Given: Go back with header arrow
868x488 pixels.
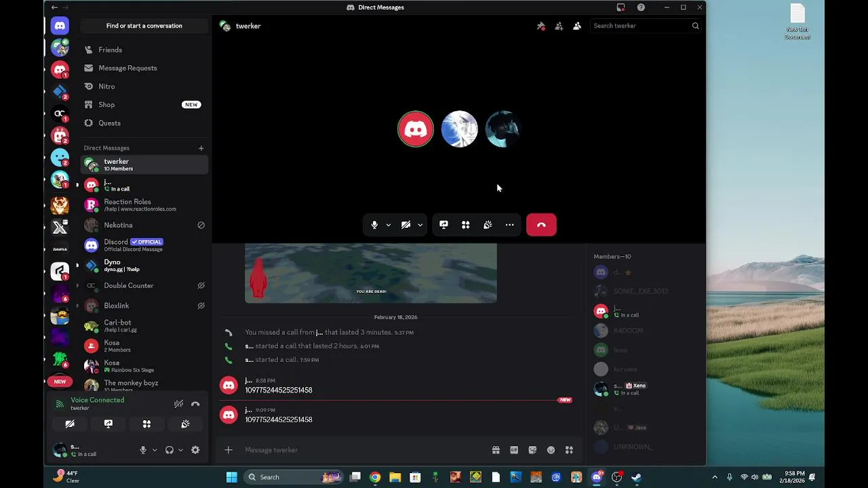Looking at the screenshot, I should pos(54,7).
